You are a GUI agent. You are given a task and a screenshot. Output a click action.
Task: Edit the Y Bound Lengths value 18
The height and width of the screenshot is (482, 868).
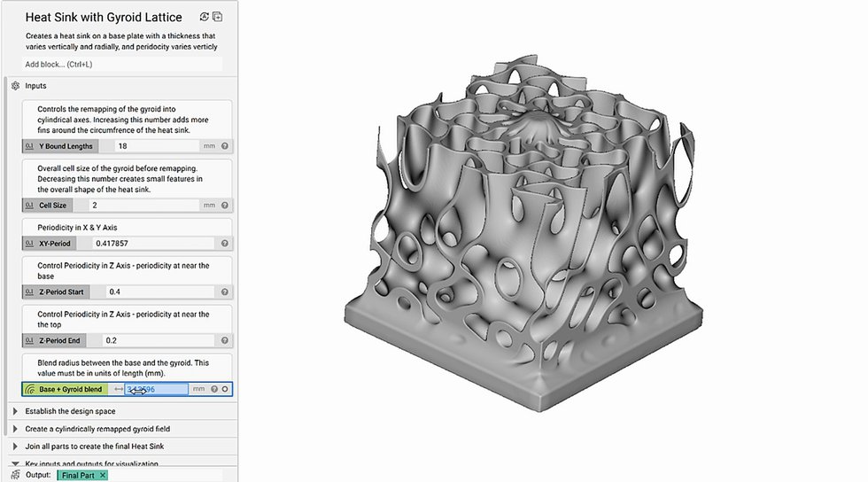[x=157, y=146]
